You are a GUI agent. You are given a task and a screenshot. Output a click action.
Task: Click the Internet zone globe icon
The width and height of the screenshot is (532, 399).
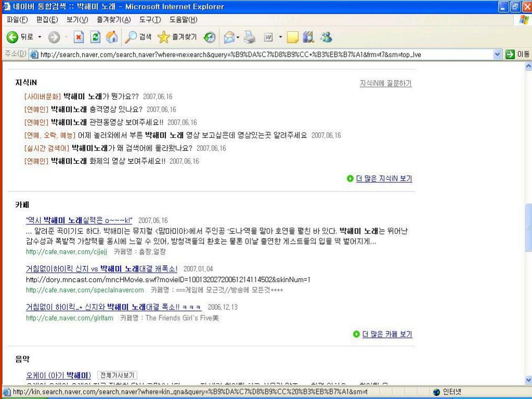[x=436, y=392]
